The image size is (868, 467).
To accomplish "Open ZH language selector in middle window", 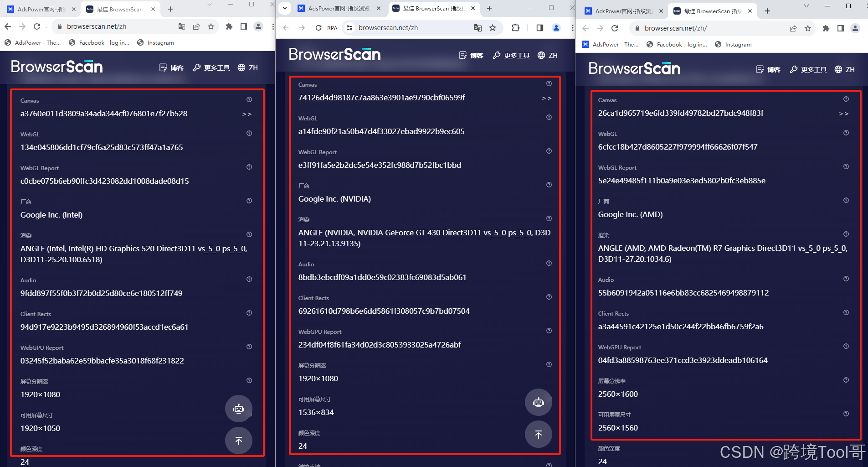I will click(548, 55).
